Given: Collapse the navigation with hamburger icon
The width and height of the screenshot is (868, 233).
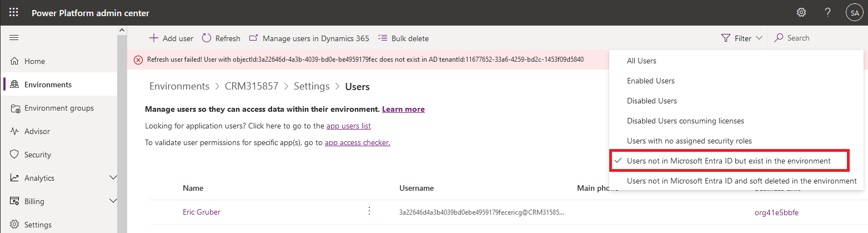Looking at the screenshot, I should coord(14,38).
